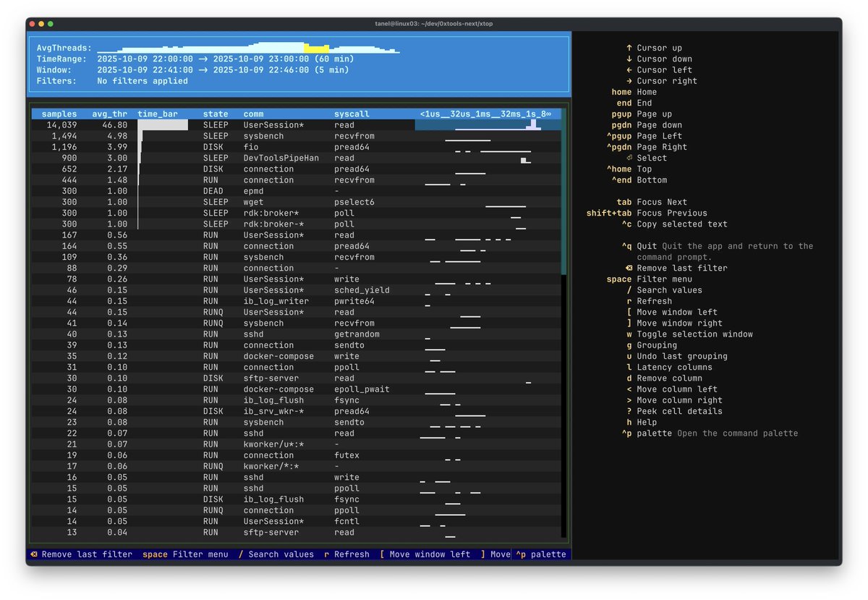Screen dimensions: 868x600
Task: Select the 'futex' syscall cell
Action: click(346, 455)
